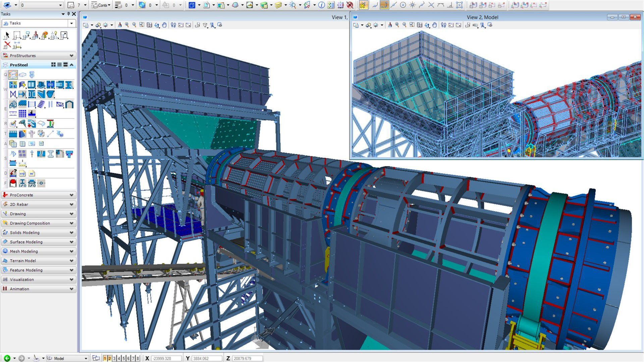Activate the Delete Element tool in Tasks panel

[x=7, y=45]
